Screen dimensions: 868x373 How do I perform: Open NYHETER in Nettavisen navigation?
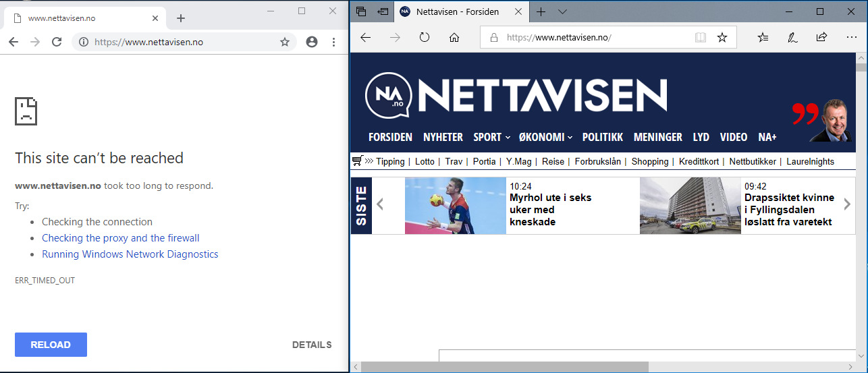(x=443, y=137)
